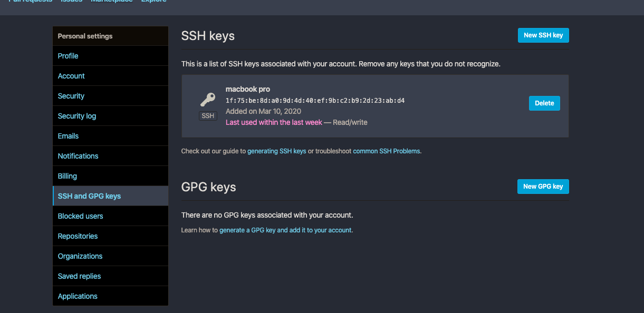Add a new SSH key
The width and height of the screenshot is (644, 313).
(543, 35)
